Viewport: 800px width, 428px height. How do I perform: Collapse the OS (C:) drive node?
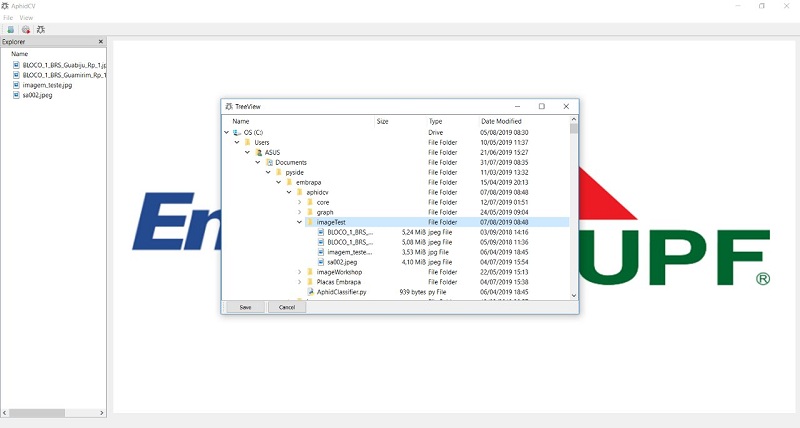coord(227,133)
